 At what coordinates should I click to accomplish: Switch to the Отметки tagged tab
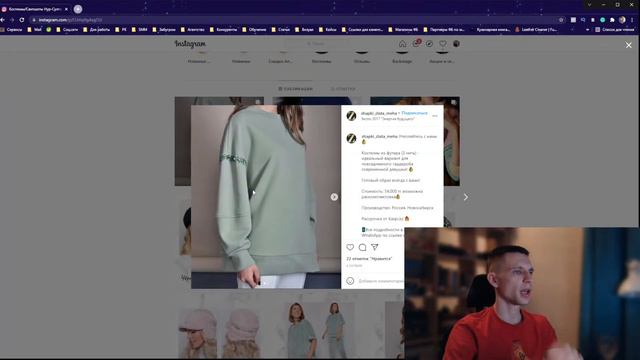[x=343, y=89]
